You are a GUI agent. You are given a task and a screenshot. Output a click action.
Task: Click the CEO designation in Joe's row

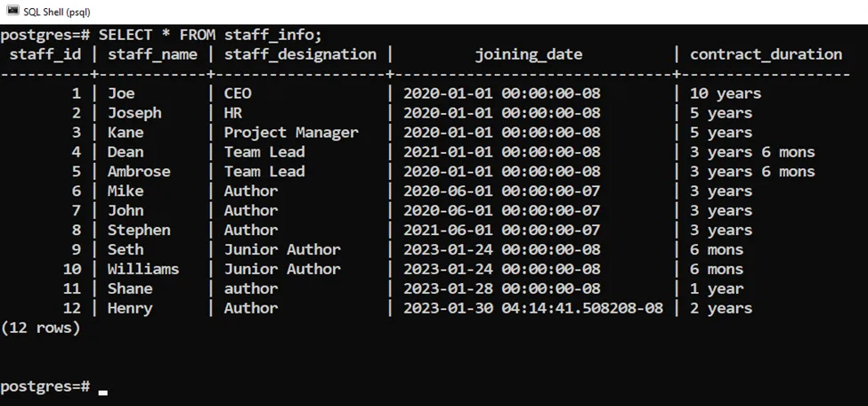click(x=238, y=93)
